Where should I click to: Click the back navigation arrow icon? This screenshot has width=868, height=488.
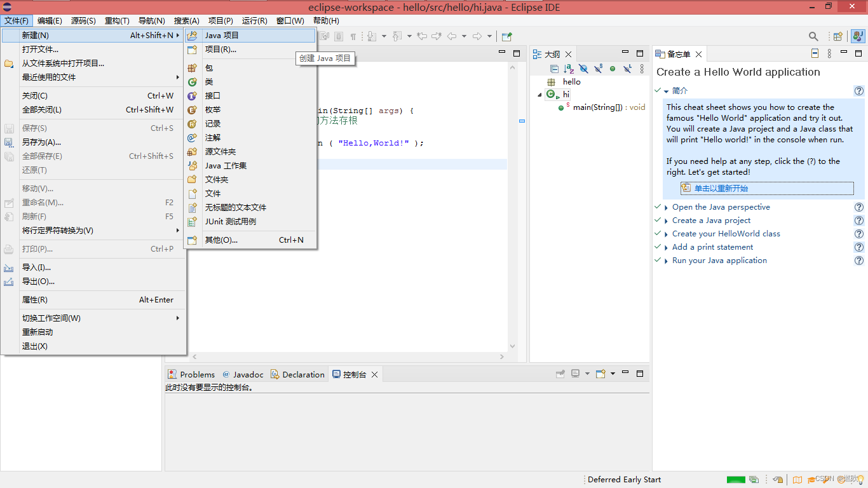click(452, 37)
